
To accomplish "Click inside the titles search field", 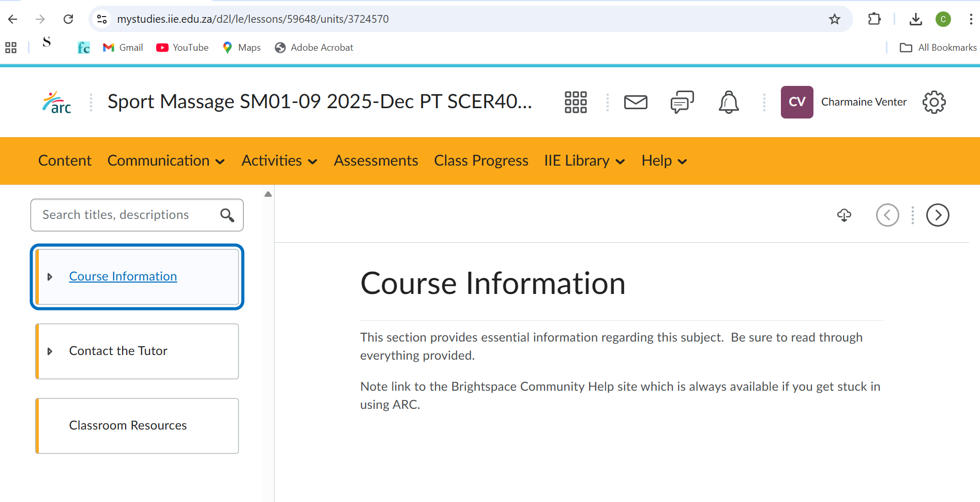I will [124, 215].
